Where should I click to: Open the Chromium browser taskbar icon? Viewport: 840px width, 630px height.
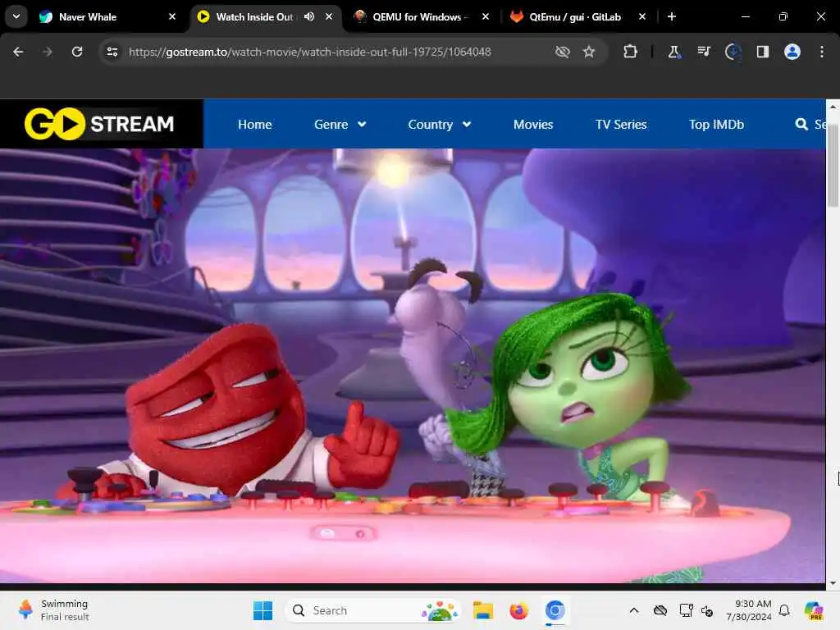click(x=555, y=610)
